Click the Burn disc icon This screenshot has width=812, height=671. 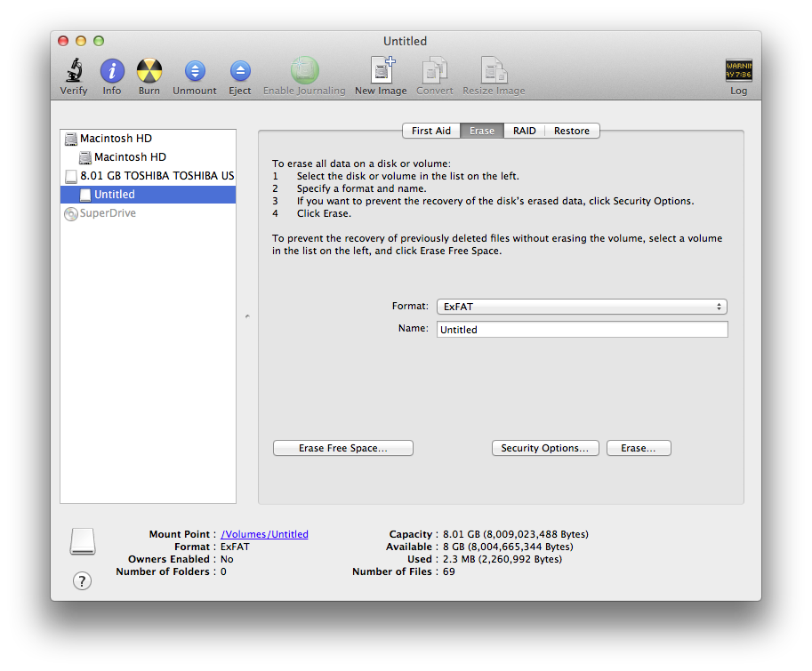[149, 70]
